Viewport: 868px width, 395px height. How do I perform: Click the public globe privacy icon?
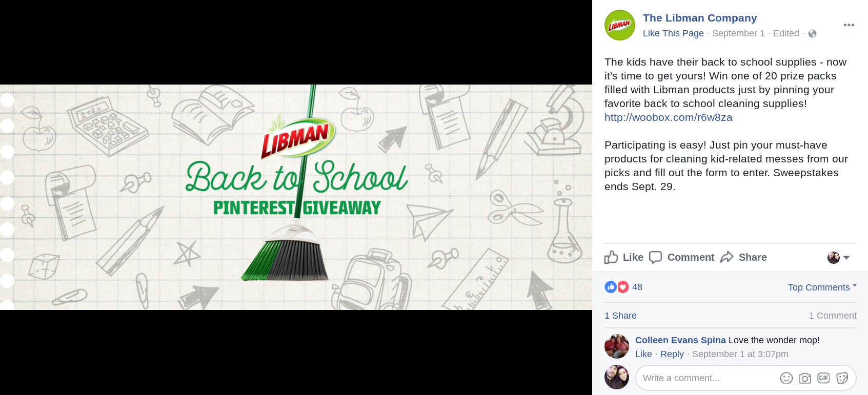pyautogui.click(x=812, y=34)
